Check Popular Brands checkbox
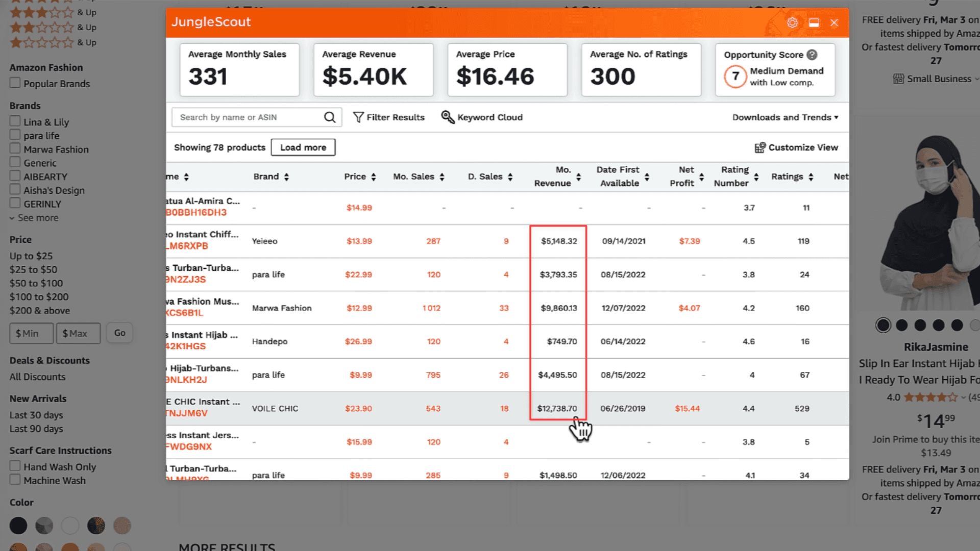The image size is (980, 551). click(x=15, y=83)
